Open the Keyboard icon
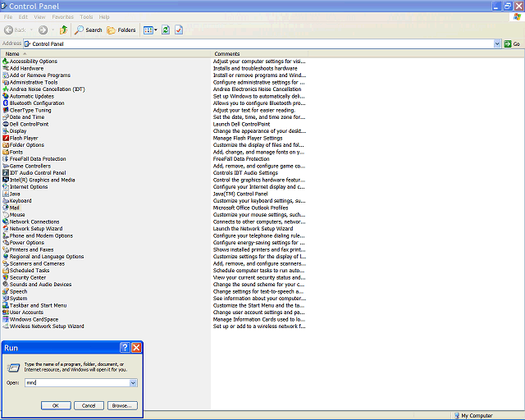The height and width of the screenshot is (420, 525). [6, 201]
